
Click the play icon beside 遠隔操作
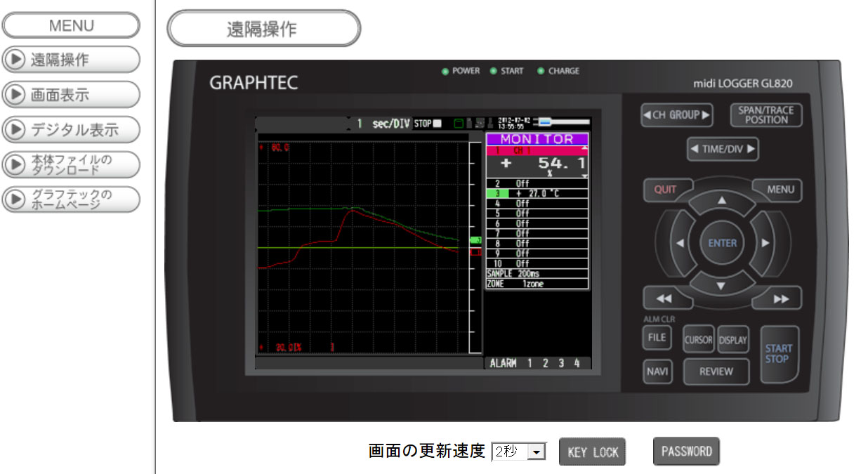[x=14, y=60]
